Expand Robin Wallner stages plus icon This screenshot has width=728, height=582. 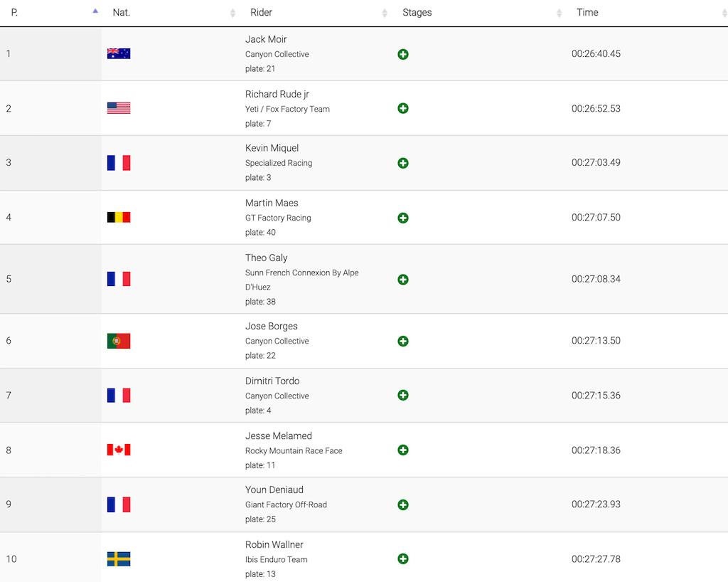[403, 559]
